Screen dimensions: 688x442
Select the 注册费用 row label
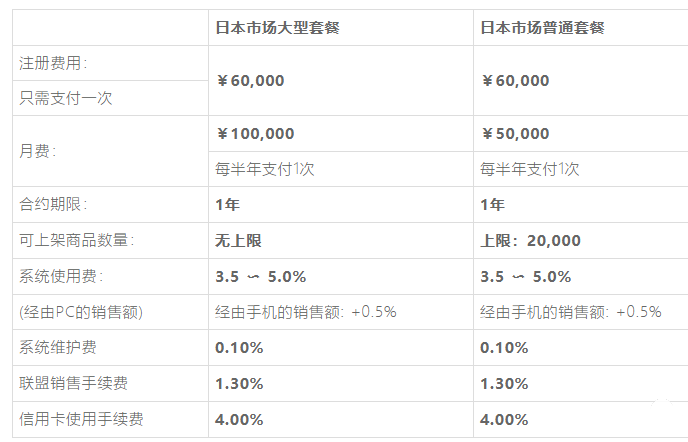[54, 63]
